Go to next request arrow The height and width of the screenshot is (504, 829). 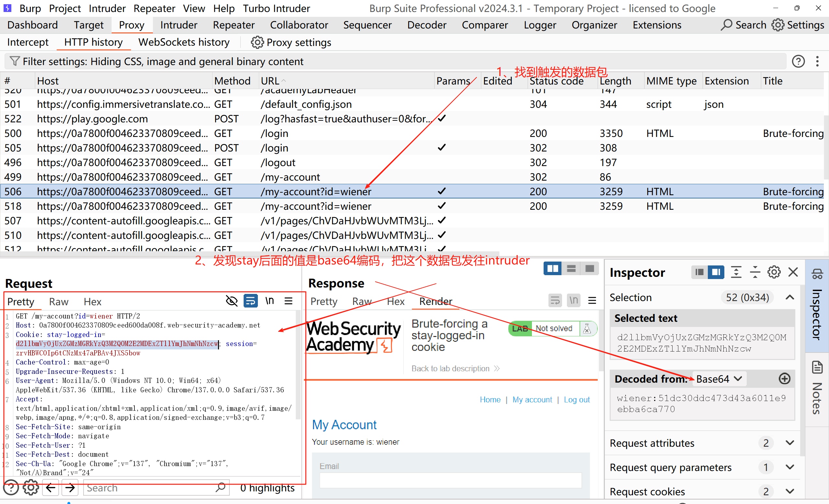point(70,487)
